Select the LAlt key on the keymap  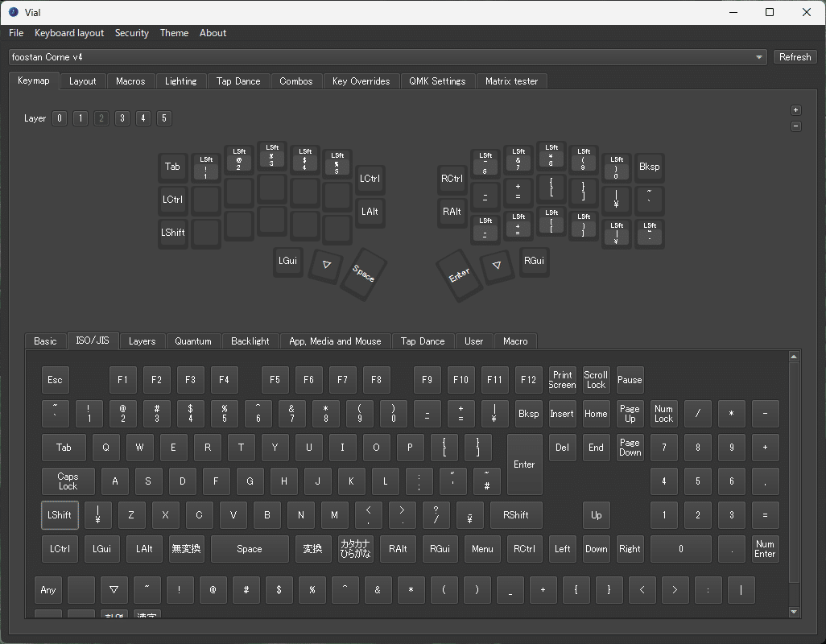coord(370,212)
